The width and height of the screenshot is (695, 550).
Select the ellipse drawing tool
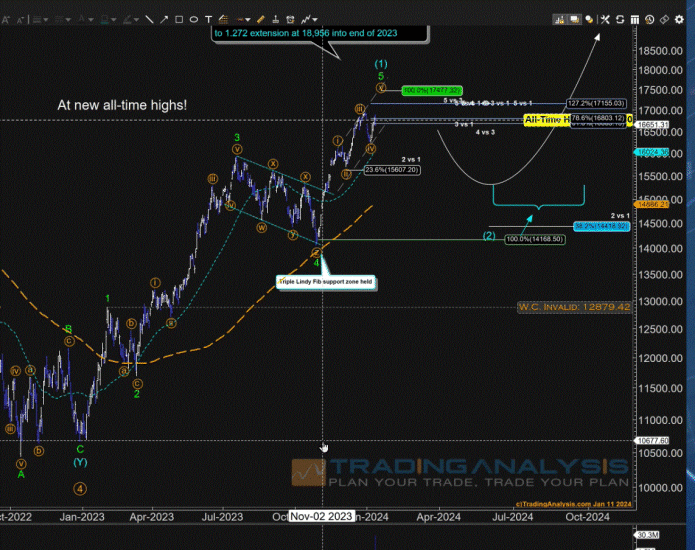point(193,19)
